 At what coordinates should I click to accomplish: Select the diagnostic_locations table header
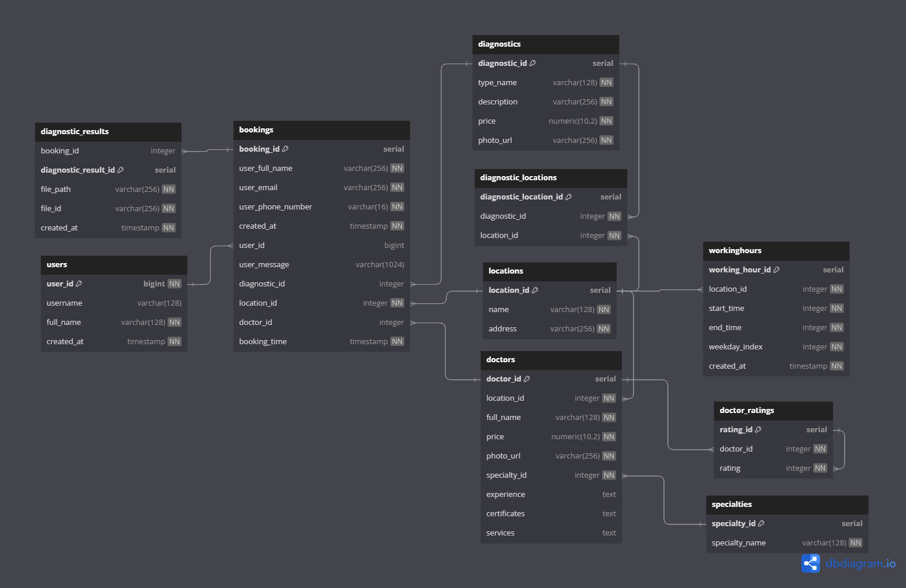(551, 178)
